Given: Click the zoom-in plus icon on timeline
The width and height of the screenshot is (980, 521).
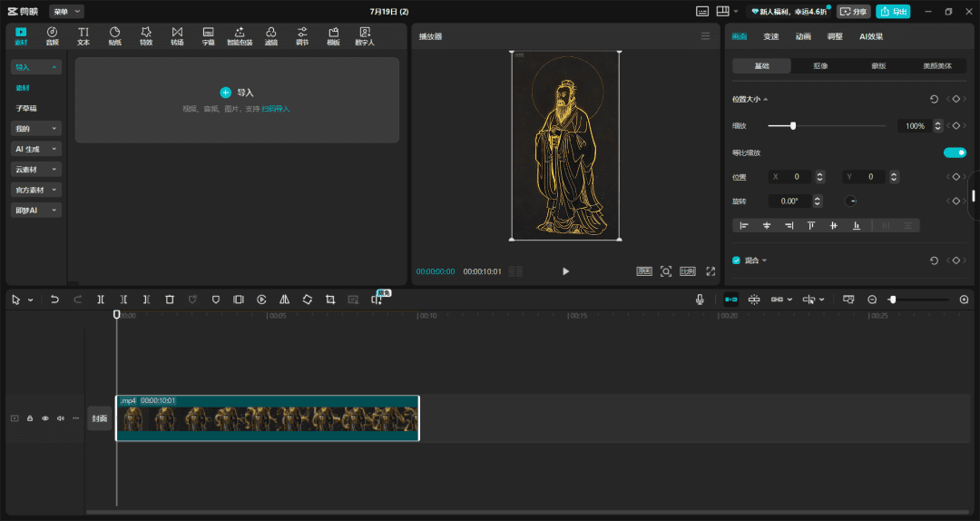Looking at the screenshot, I should (x=964, y=300).
